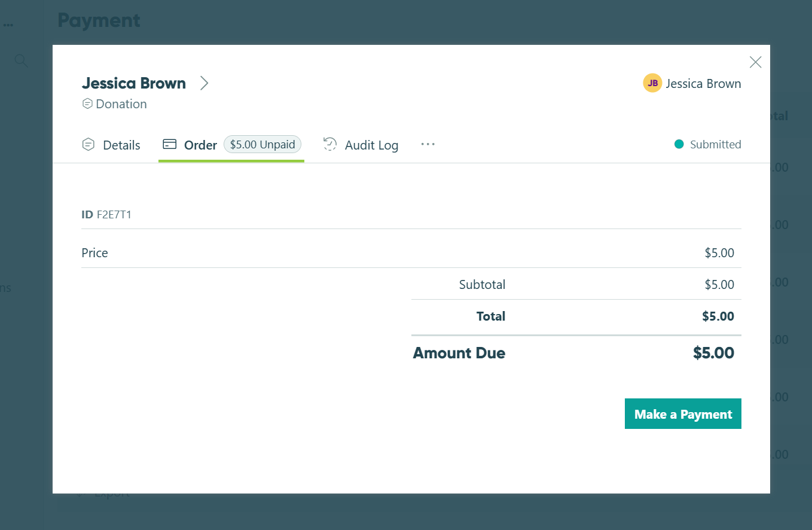
Task: Open the three-dot more tabs menu
Action: 428,144
